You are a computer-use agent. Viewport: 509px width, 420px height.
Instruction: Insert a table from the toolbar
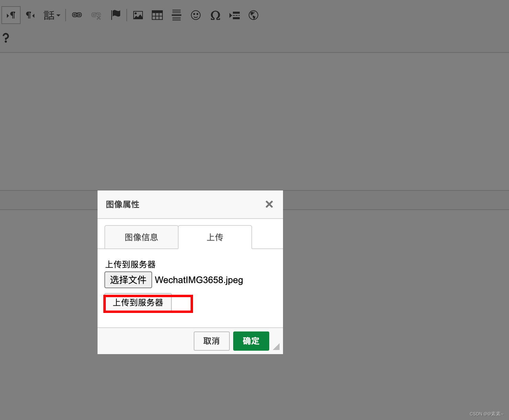point(157,15)
